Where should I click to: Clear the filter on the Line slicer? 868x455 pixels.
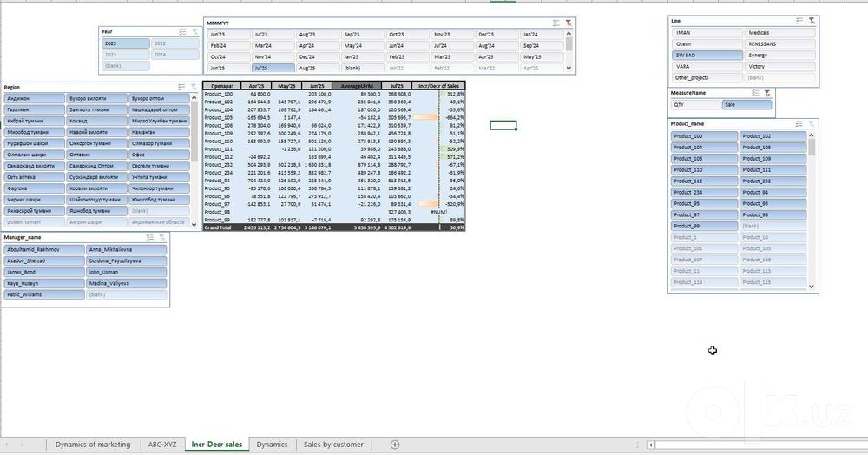tap(812, 21)
